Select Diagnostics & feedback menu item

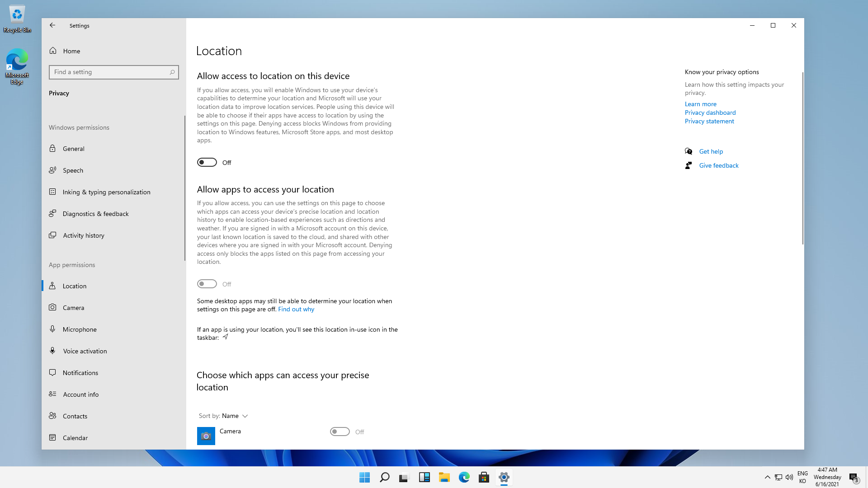pos(95,214)
